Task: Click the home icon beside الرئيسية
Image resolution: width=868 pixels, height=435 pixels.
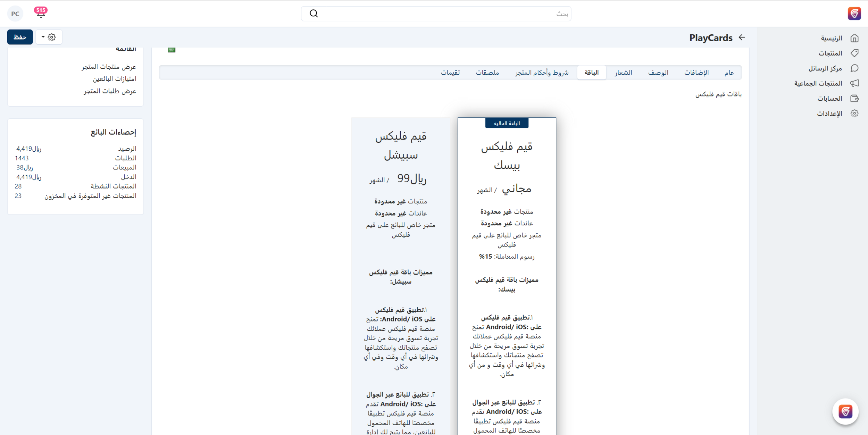Action: coord(854,38)
